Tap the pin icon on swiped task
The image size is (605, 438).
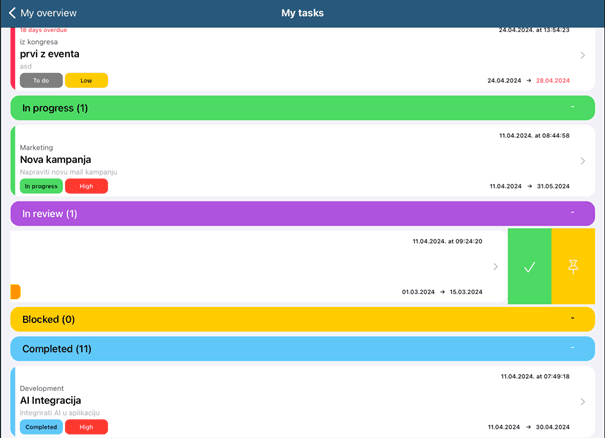[573, 266]
